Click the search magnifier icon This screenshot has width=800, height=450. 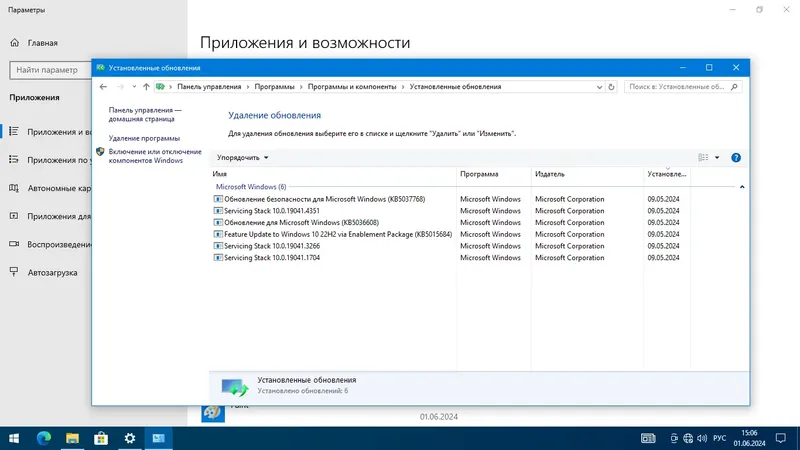(734, 87)
